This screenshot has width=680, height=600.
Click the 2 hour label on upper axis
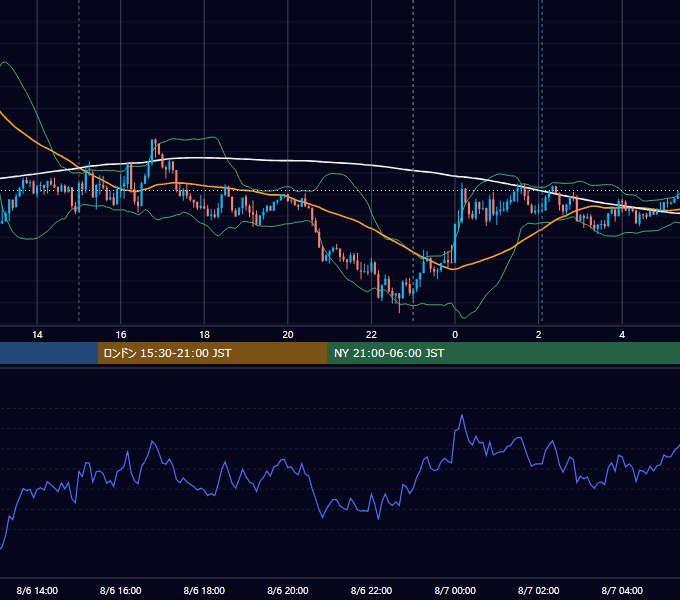[x=539, y=335]
